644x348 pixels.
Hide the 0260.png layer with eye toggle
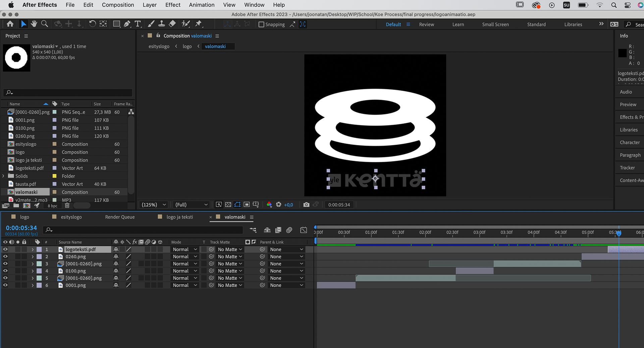5,256
